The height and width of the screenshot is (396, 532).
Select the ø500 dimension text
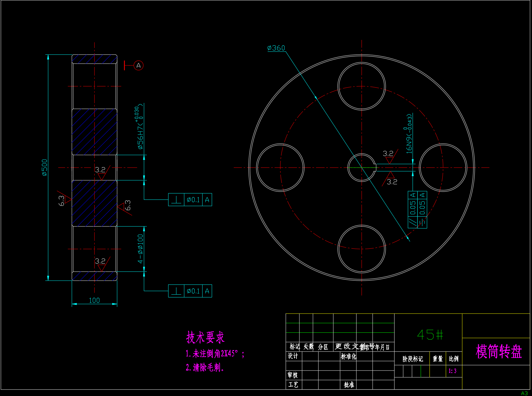pos(45,167)
